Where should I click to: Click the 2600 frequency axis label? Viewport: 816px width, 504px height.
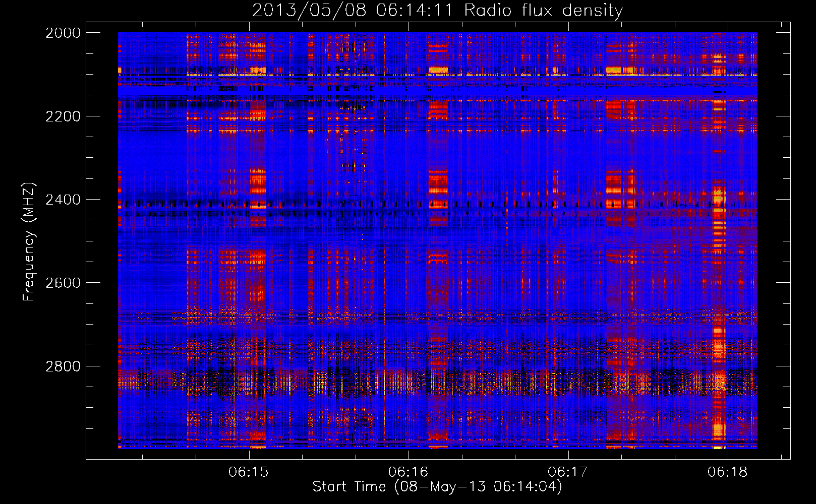point(63,283)
